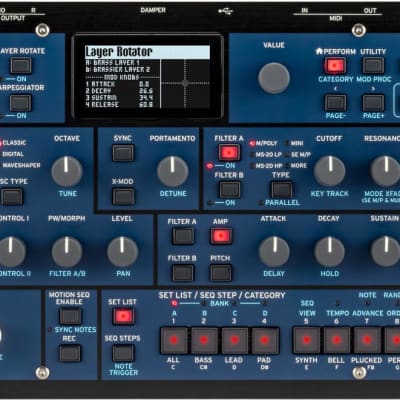This screenshot has height=400, width=400.
Task: Select the lit AMP envelope button
Action: pos(221,236)
